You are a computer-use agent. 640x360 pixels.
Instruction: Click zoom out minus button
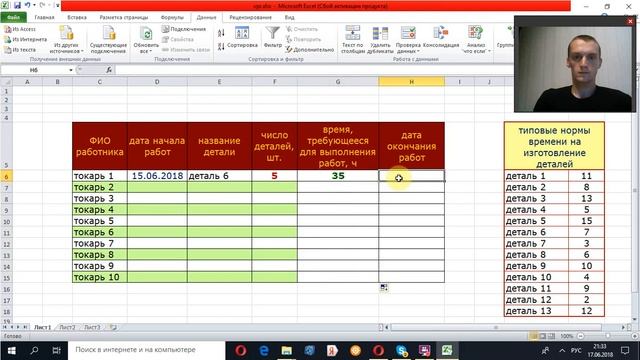[580, 336]
